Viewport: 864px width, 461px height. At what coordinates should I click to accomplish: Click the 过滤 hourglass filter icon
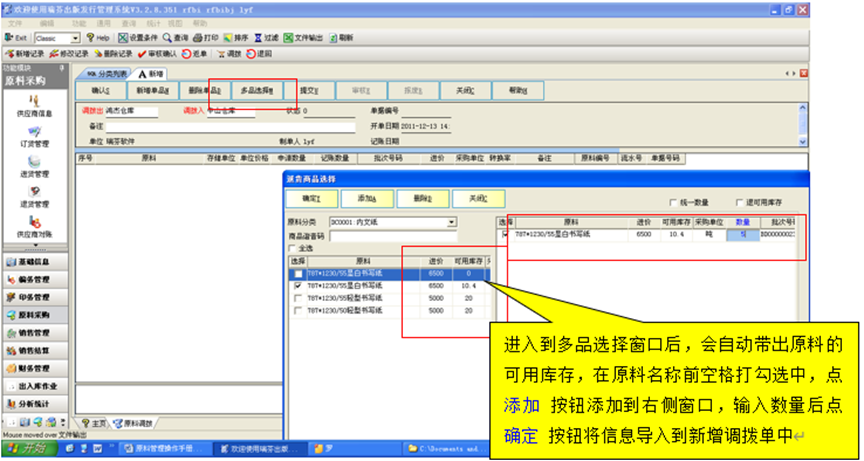pos(258,38)
